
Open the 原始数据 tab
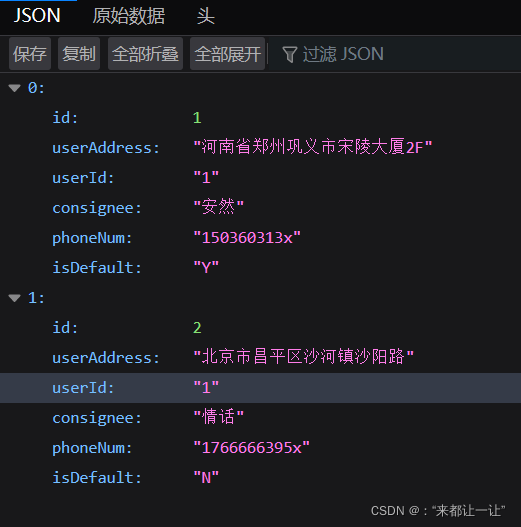[x=129, y=16]
